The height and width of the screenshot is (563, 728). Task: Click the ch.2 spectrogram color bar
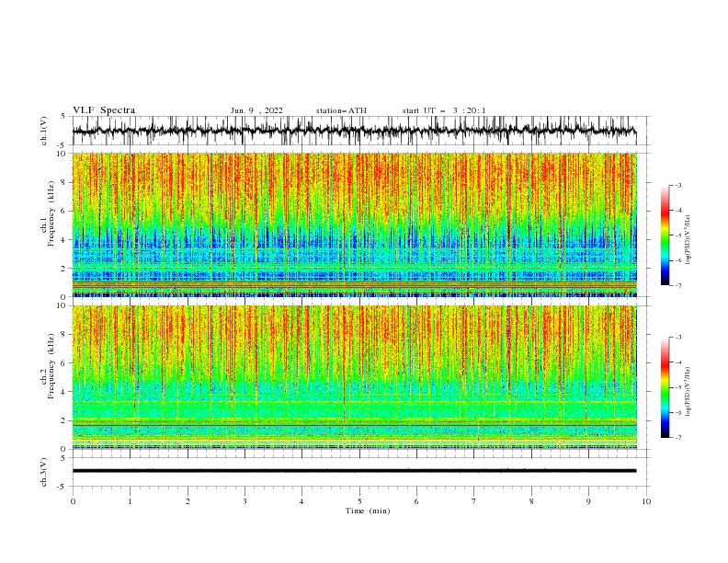click(665, 387)
